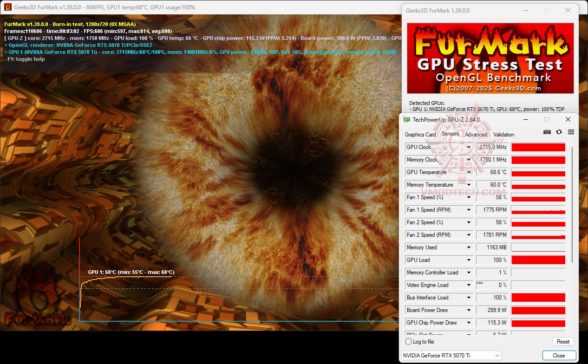Click the Memory Temperature 60.0 °C value
588x364 pixels.
(492, 185)
